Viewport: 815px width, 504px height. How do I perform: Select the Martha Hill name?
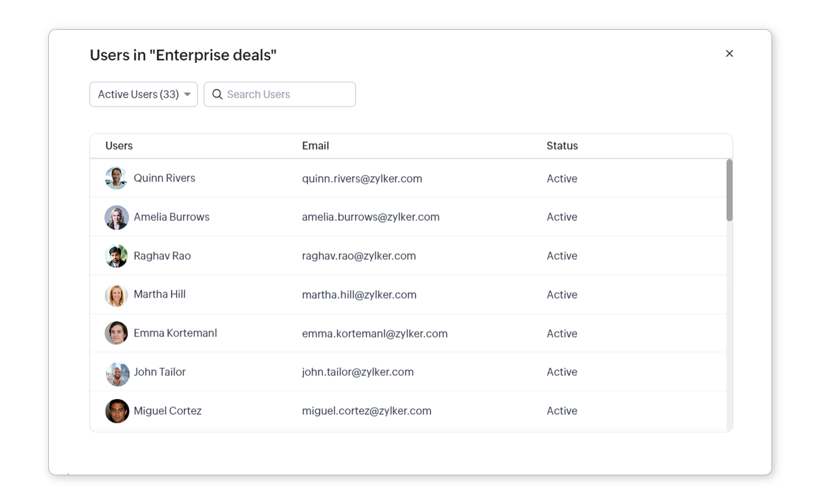159,294
